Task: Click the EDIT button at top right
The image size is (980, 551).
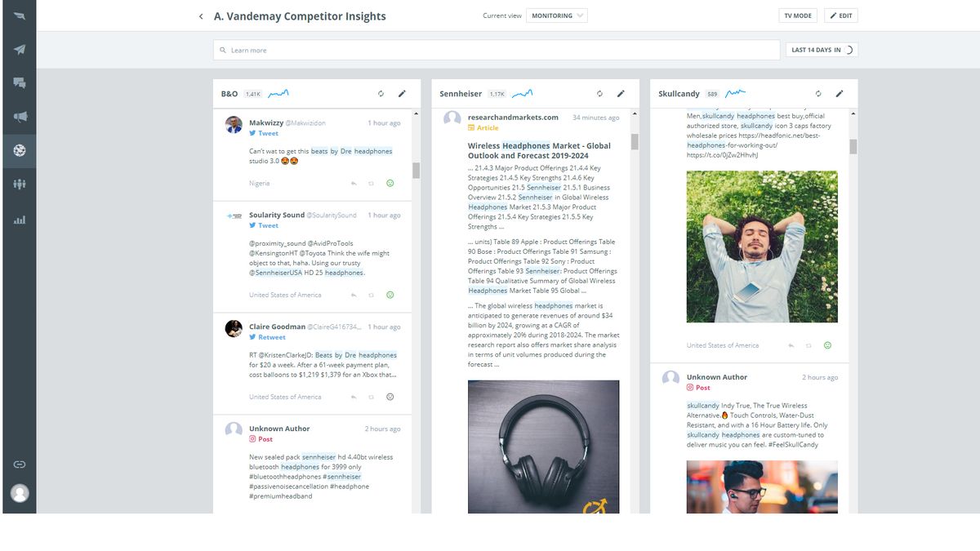Action: (x=841, y=16)
